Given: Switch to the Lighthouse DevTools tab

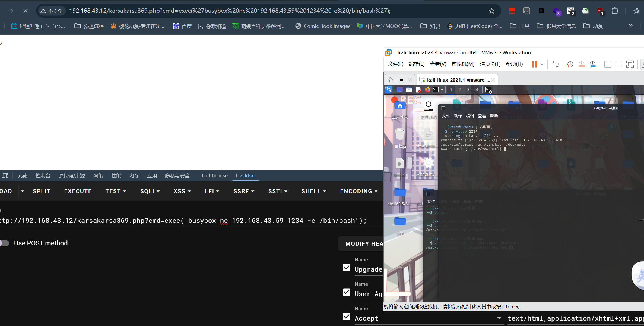Looking at the screenshot, I should (x=215, y=175).
